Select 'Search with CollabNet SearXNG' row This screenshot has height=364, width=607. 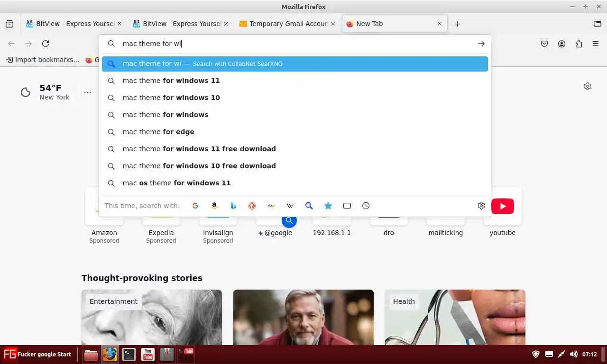(295, 64)
